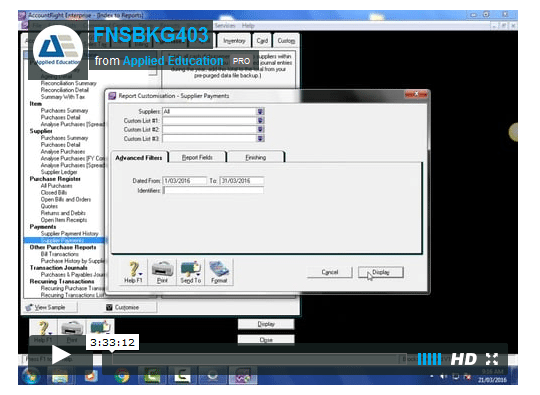Select Supplier Ledger report
Viewport: 540px width, 395px height.
click(x=59, y=172)
